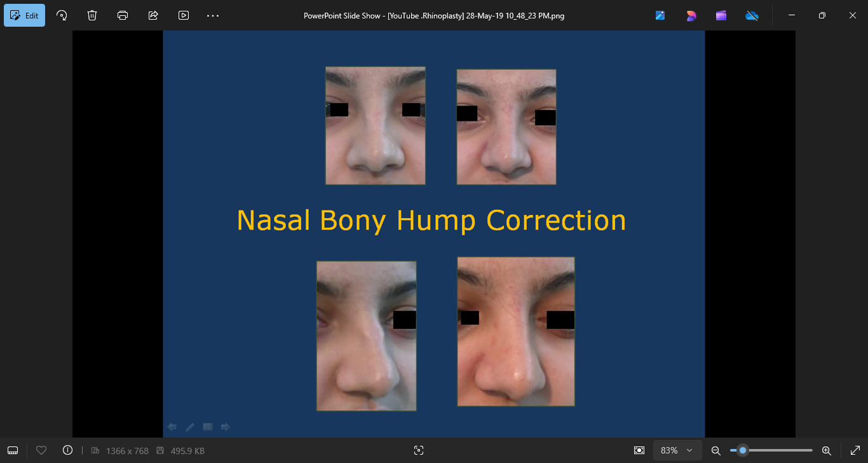The image size is (868, 463).
Task: Open the three-dot See more menu
Action: point(213,15)
